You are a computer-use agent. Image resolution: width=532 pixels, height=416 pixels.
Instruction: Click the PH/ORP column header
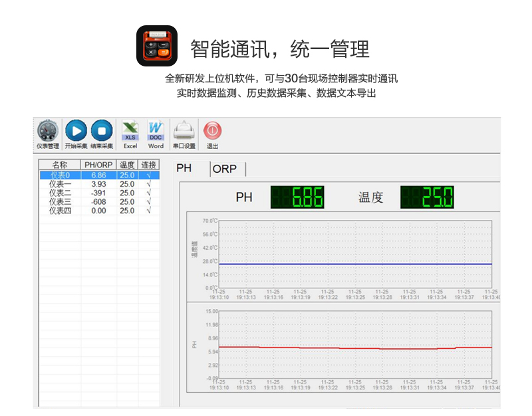98,165
